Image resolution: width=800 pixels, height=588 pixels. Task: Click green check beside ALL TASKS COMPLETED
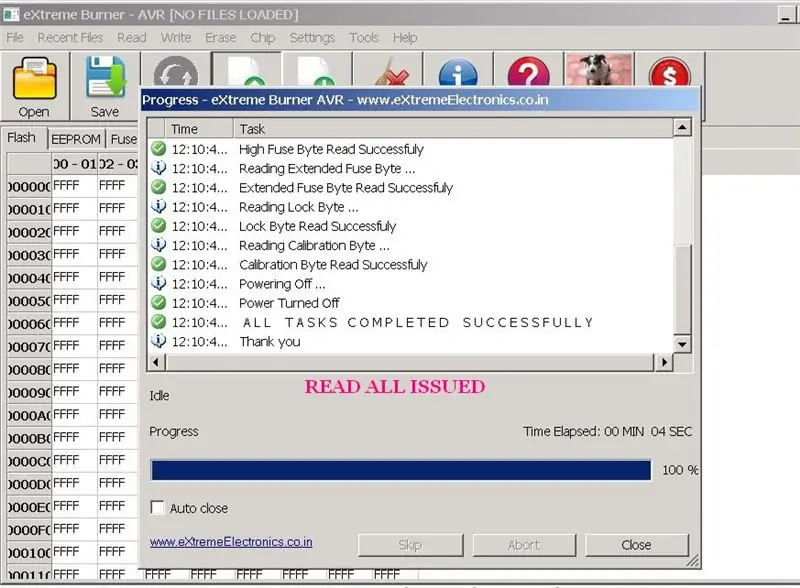tap(159, 322)
